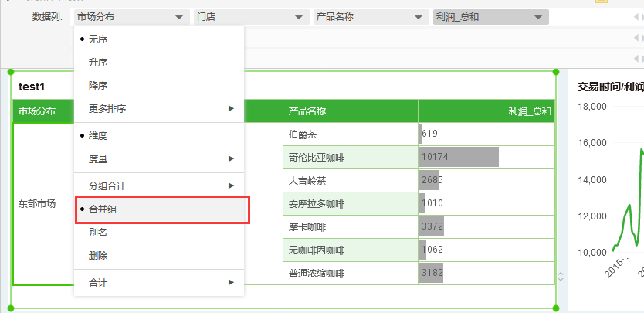Select the 摩卡咖啡 table cell
Viewport: 644px width, 313px height.
pos(350,227)
